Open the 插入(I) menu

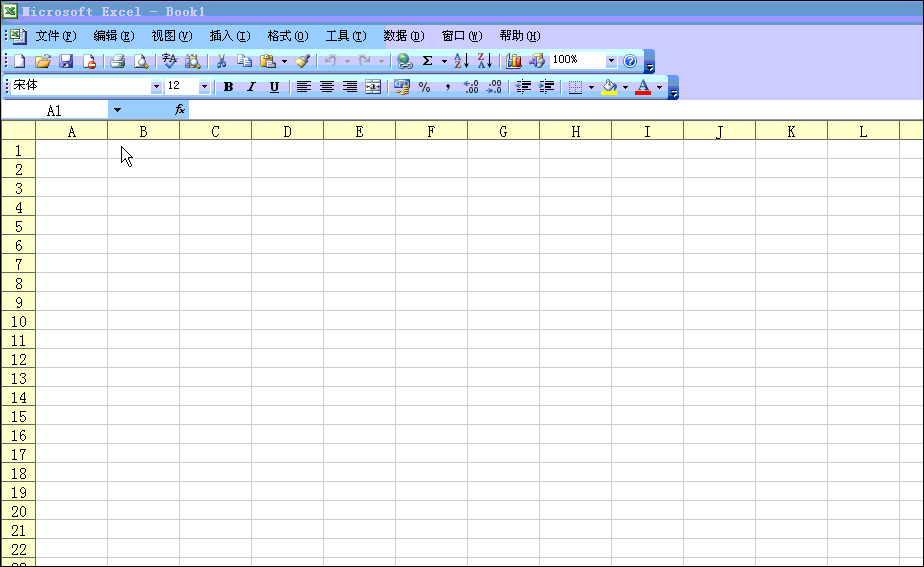[230, 36]
